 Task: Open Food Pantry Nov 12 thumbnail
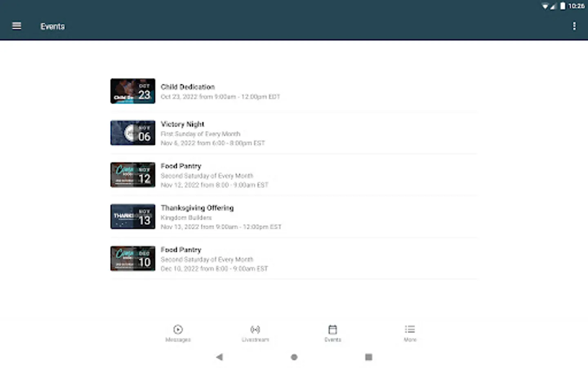pos(133,175)
